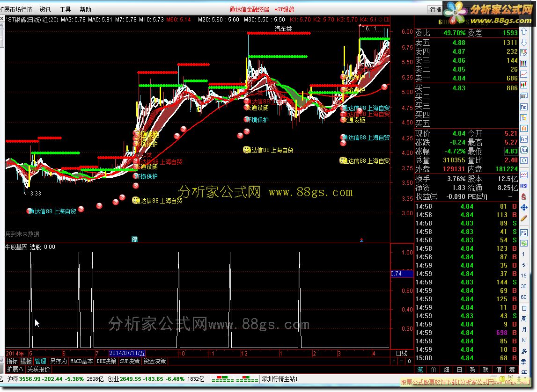Expand the 扩展∧ panel
537x392 pixels.
point(15,370)
